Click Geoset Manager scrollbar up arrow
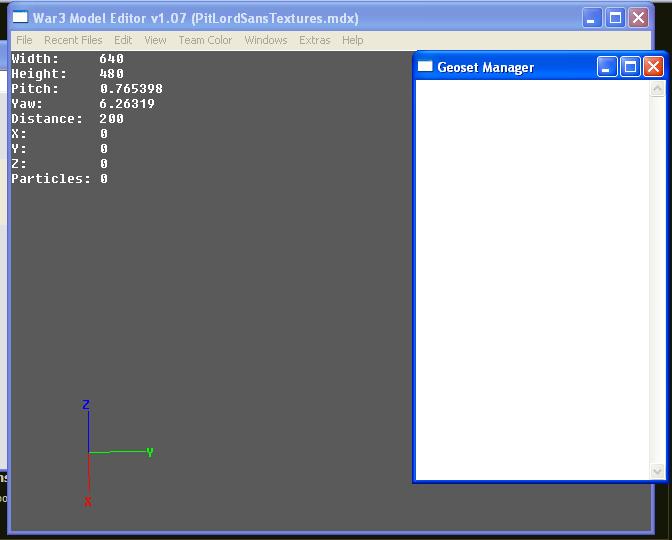672x540 pixels. [657, 89]
